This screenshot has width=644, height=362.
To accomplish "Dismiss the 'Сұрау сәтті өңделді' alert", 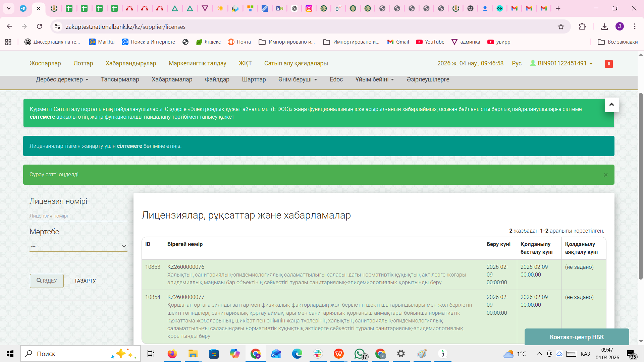I will pos(605,175).
